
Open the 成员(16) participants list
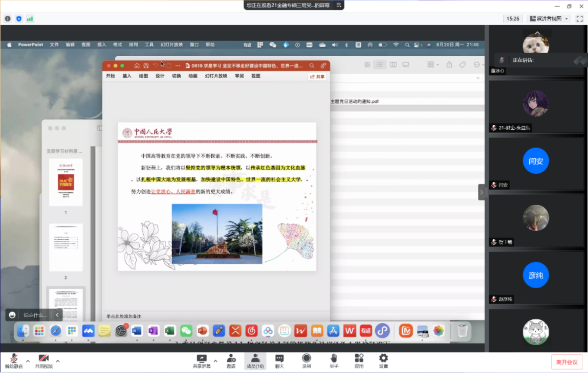(255, 361)
